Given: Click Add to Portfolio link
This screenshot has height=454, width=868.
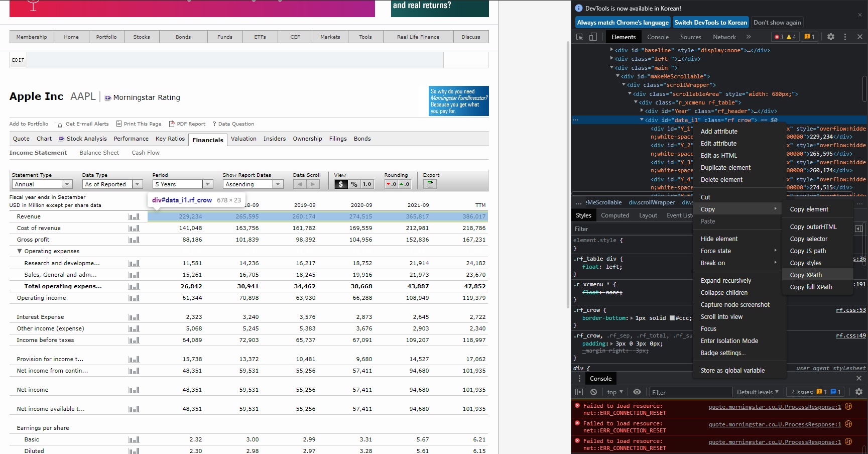Looking at the screenshot, I should 29,124.
